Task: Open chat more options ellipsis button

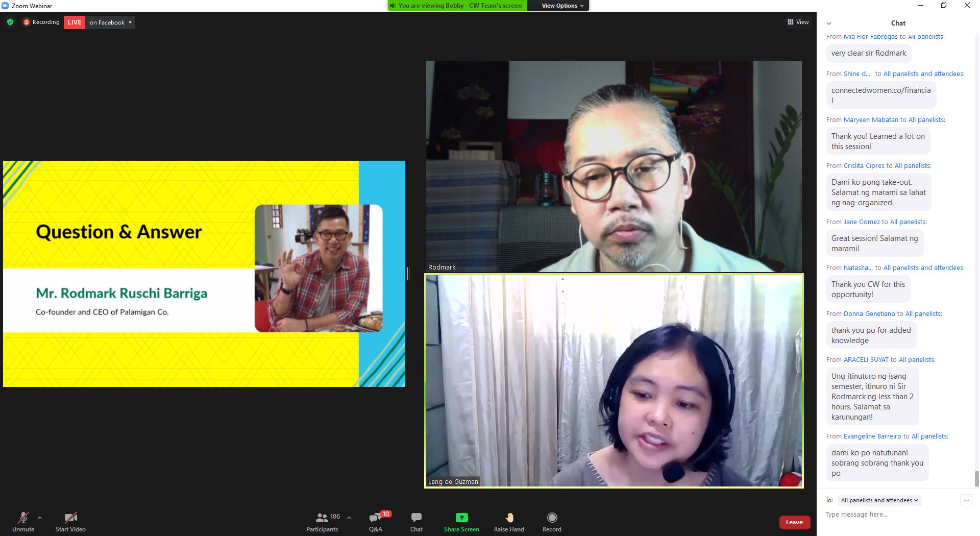Action: pyautogui.click(x=966, y=500)
